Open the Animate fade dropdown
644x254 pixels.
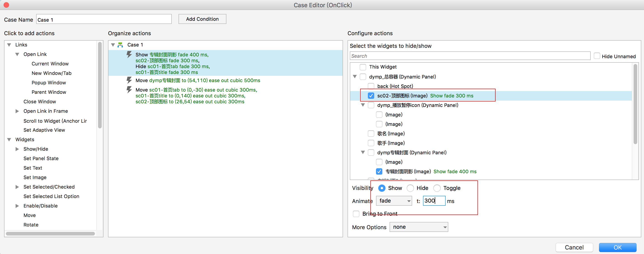coord(394,201)
